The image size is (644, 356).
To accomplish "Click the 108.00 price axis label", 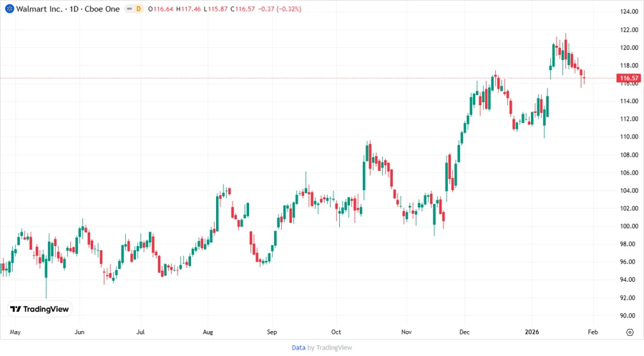I will point(629,154).
